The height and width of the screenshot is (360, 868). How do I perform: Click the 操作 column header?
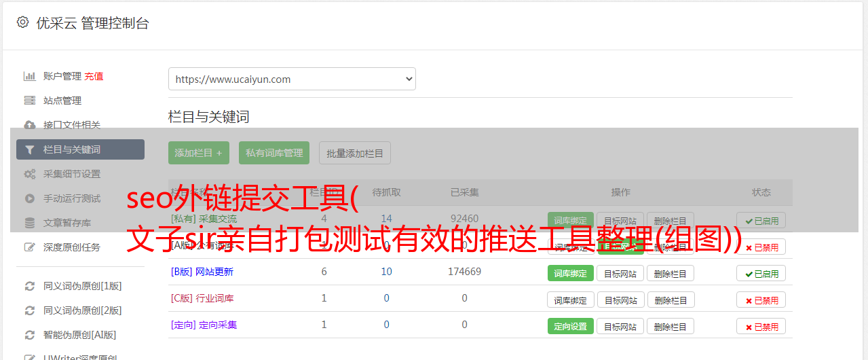tap(620, 192)
